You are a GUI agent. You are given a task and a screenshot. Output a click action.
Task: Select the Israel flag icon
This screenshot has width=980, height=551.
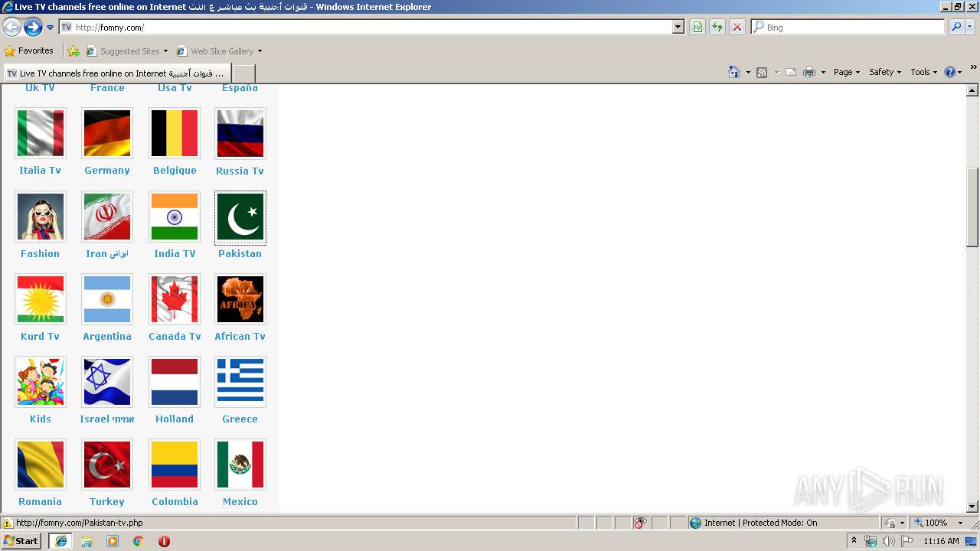107,382
